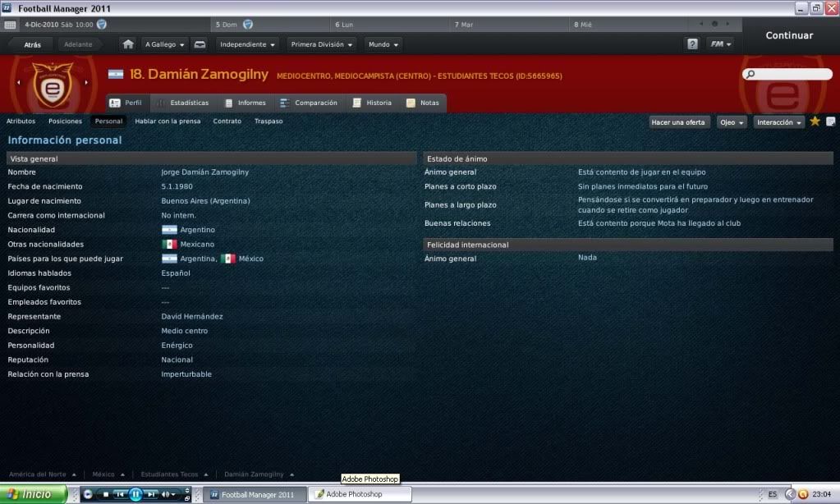Click the Mexican flag under Otras nacionalidades
Image resolution: width=840 pixels, height=504 pixels.
[169, 245]
